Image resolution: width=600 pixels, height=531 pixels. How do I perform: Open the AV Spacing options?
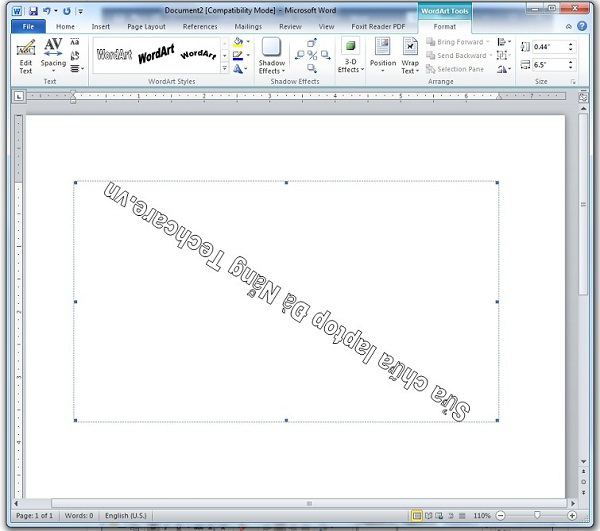pyautogui.click(x=53, y=56)
